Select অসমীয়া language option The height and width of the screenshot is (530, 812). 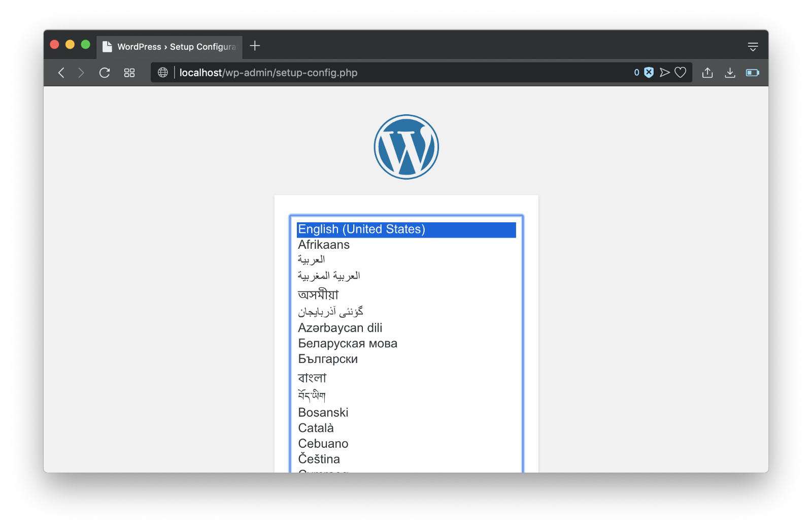coord(406,294)
